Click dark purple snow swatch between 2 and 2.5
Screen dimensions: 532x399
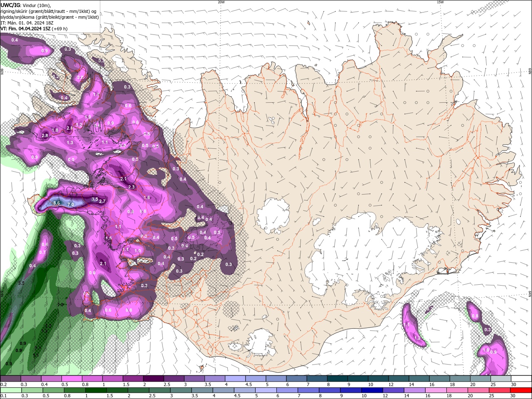[x=153, y=379]
